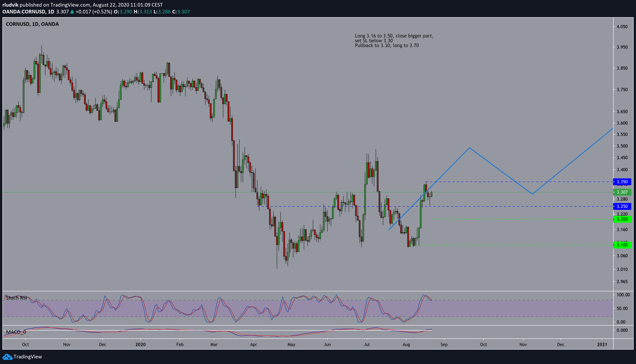Click the 3.650 price axis tick
Image resolution: width=636 pixels, height=364 pixels.
622,112
